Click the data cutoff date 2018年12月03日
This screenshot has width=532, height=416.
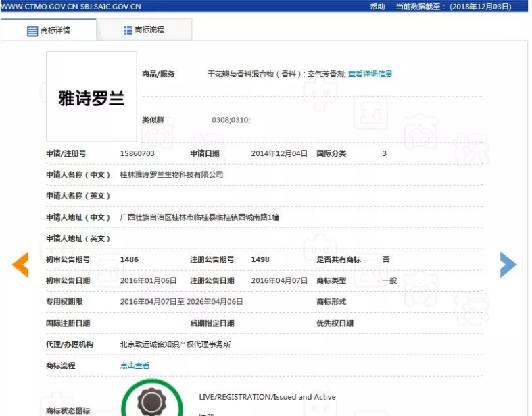(489, 7)
